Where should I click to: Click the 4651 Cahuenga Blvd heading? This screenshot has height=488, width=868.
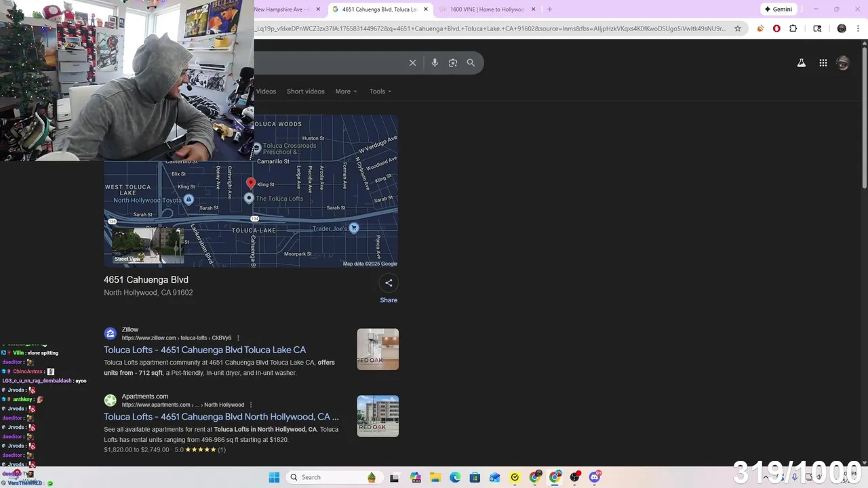(146, 280)
